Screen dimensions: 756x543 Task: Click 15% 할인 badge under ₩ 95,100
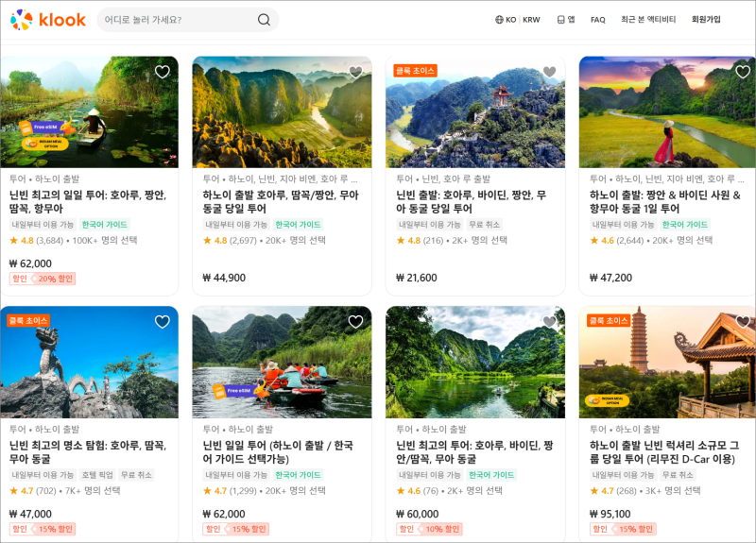pos(623,529)
